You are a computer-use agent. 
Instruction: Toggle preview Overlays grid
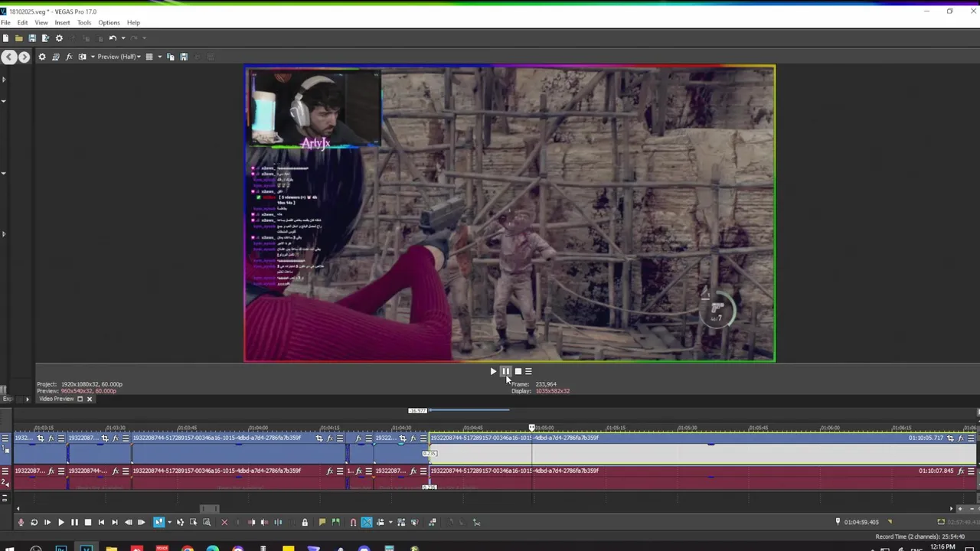point(149,57)
